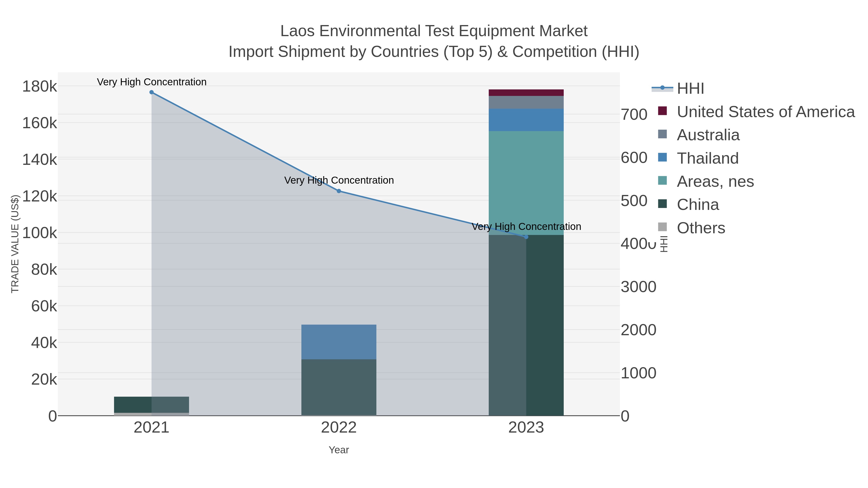The width and height of the screenshot is (868, 488).
Task: Click the 2021 China bar segment
Action: tap(152, 405)
